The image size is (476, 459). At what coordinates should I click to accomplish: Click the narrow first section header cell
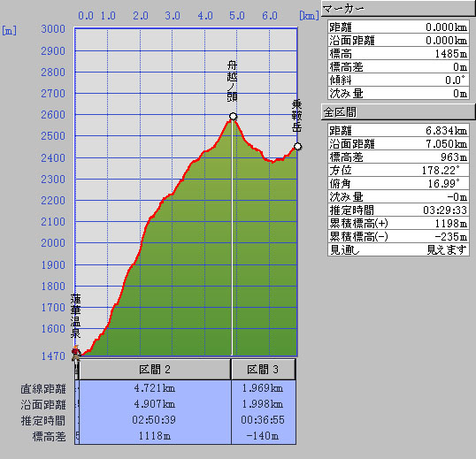pos(77,370)
